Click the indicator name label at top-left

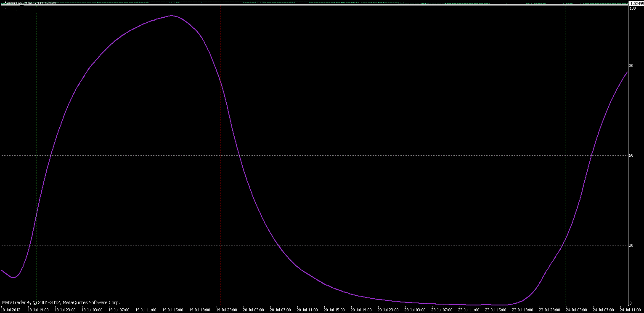click(x=29, y=3)
